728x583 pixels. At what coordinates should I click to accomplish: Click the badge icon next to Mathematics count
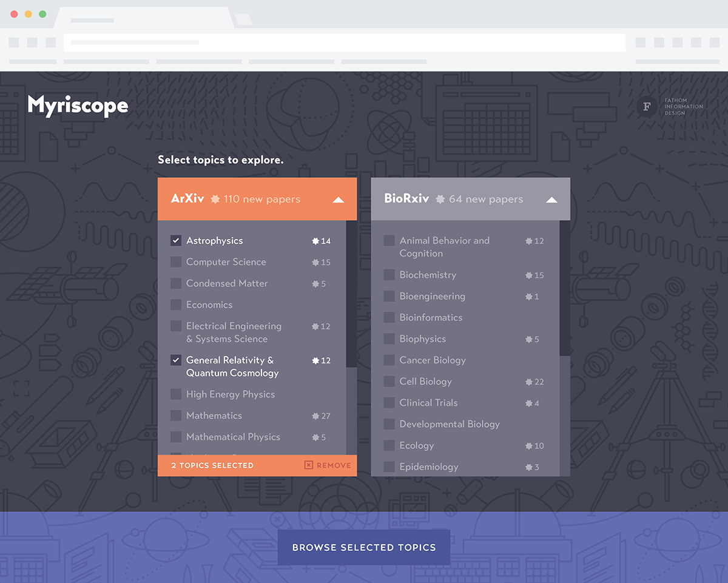[x=315, y=416]
